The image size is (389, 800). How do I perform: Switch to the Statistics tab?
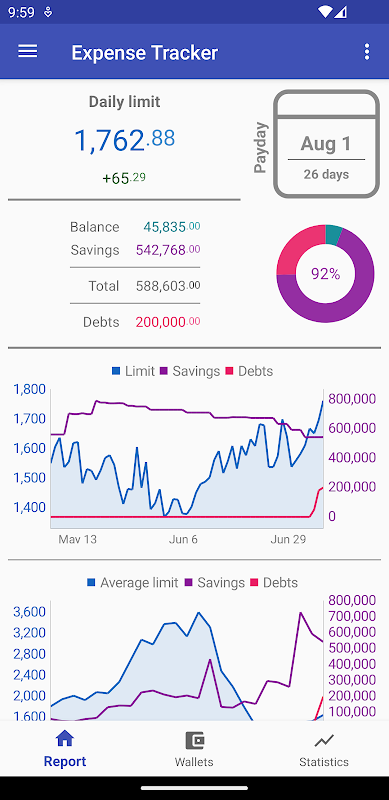[x=324, y=749]
